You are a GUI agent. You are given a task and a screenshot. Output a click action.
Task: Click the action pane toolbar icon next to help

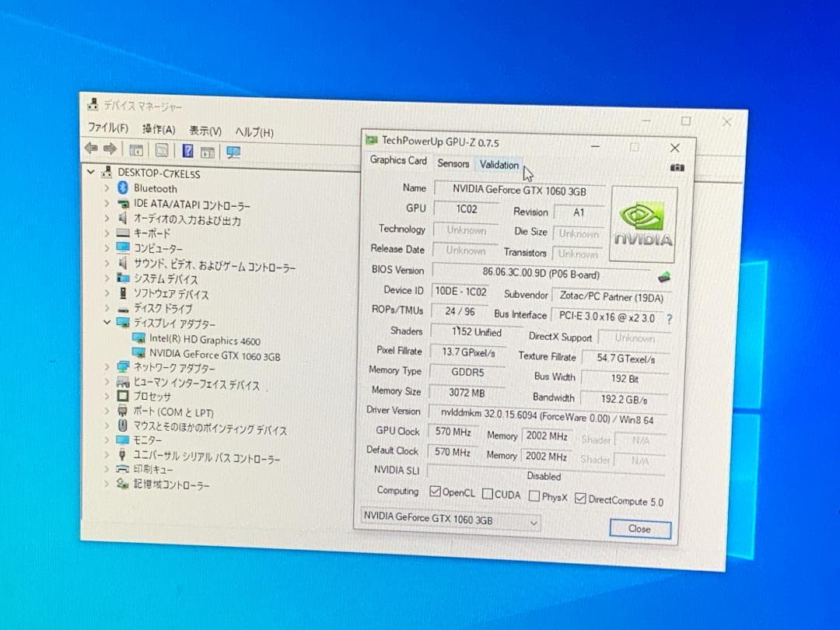(x=208, y=152)
